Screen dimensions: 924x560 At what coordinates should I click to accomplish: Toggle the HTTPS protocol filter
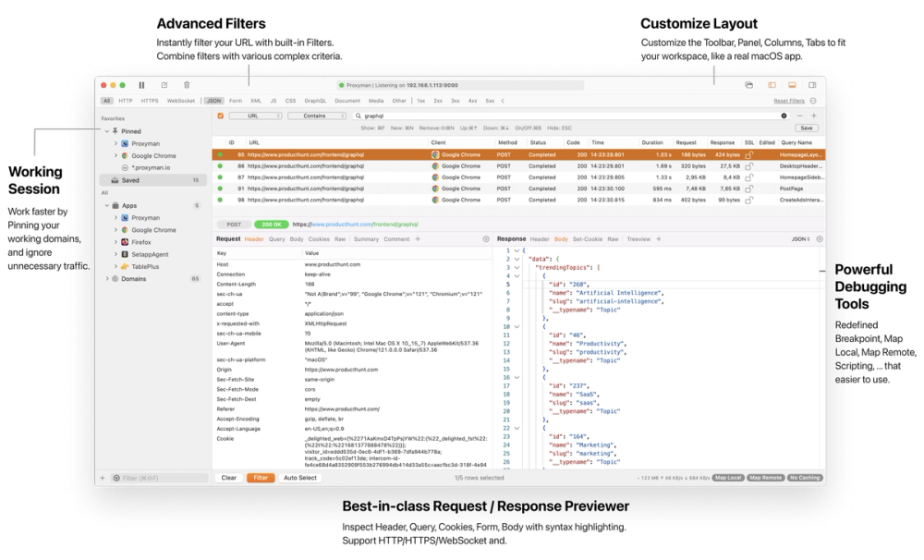(x=150, y=101)
